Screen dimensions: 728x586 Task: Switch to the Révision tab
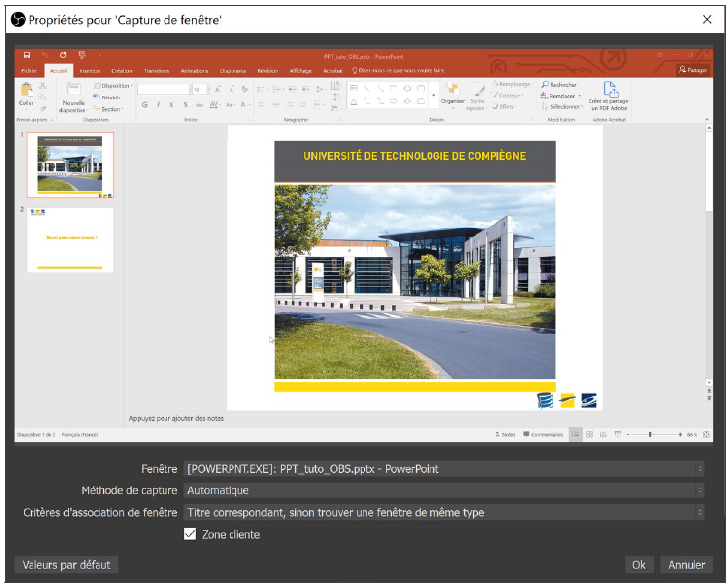pyautogui.click(x=267, y=71)
